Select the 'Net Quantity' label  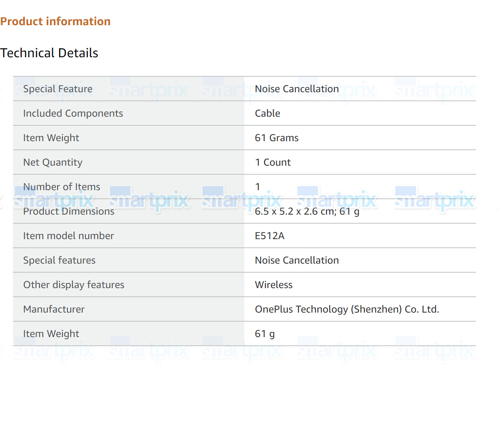[x=53, y=162]
